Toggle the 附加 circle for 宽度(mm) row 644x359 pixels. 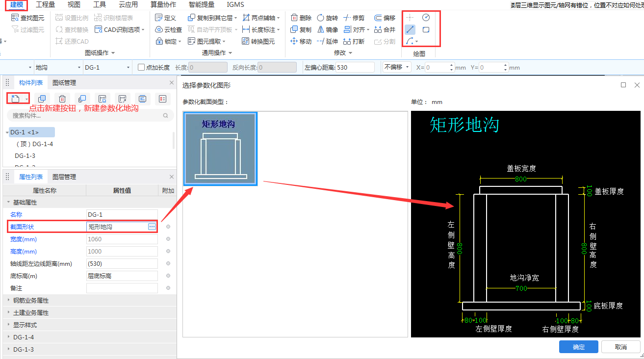click(x=168, y=239)
